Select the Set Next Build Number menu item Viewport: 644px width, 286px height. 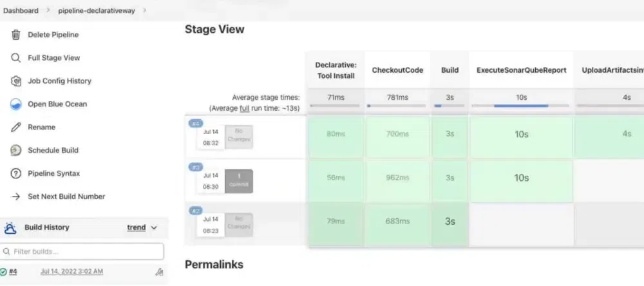tap(66, 196)
